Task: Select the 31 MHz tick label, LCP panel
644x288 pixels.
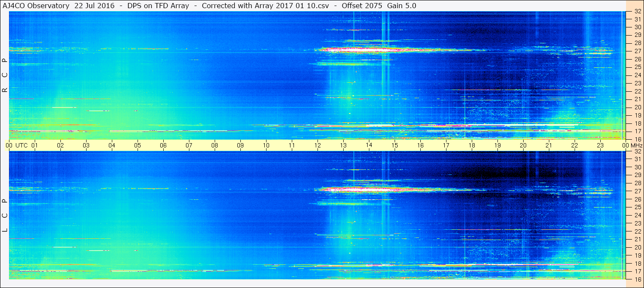Action: point(637,159)
